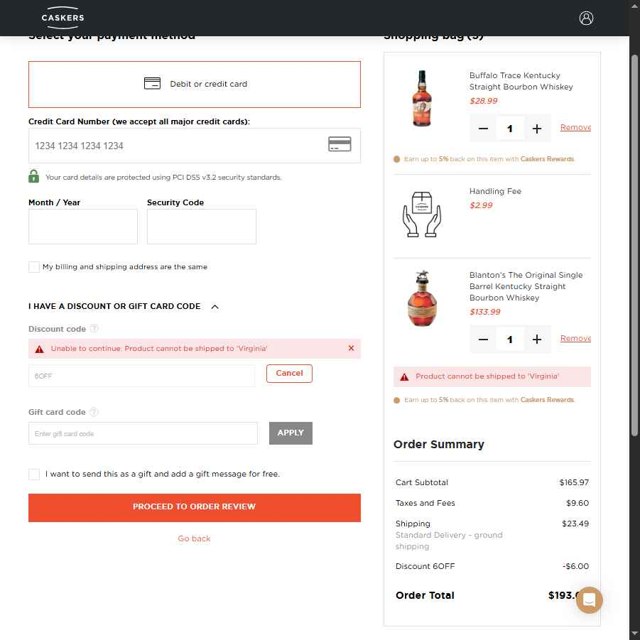Viewport: 640px width, 640px height.
Task: Open the user account icon
Action: click(x=586, y=18)
